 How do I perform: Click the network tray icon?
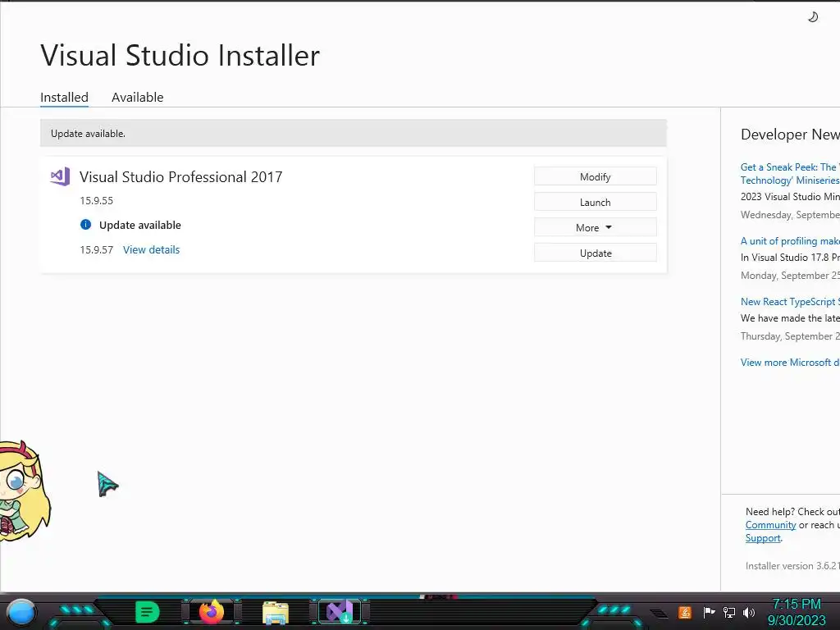(x=729, y=612)
